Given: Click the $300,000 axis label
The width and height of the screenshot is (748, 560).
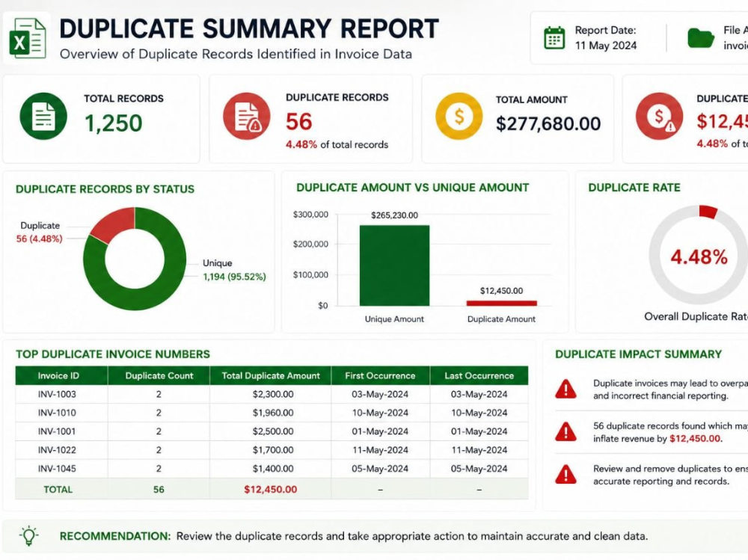Looking at the screenshot, I should (310, 215).
